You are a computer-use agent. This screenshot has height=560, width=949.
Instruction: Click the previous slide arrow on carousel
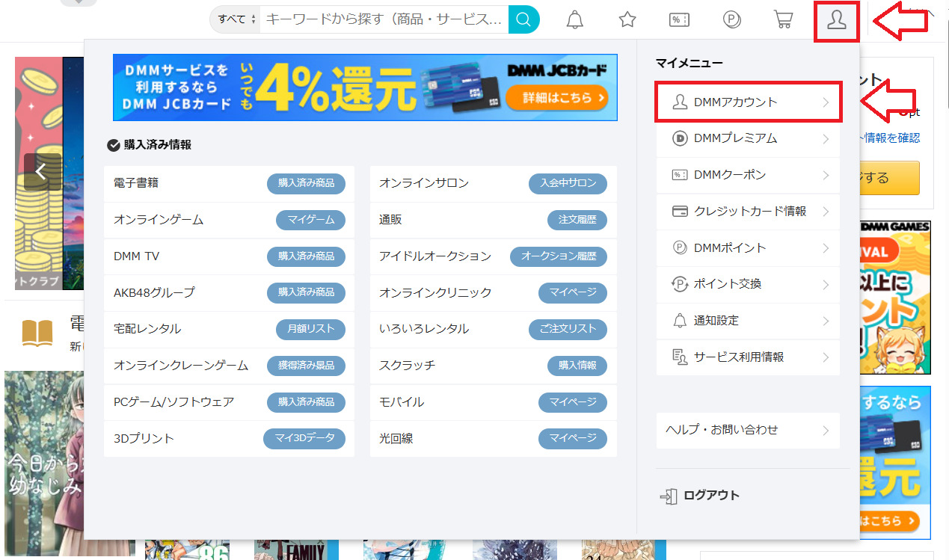[x=41, y=172]
